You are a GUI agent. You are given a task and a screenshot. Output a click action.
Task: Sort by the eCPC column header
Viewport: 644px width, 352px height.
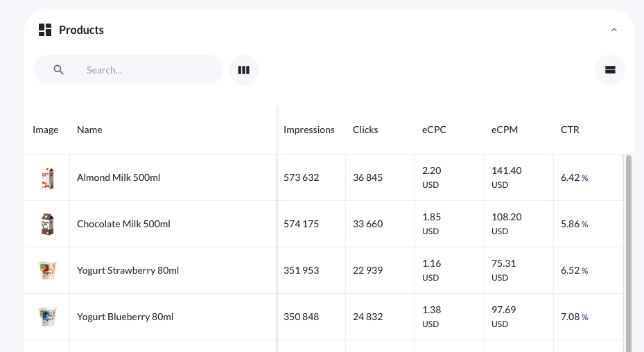click(434, 130)
